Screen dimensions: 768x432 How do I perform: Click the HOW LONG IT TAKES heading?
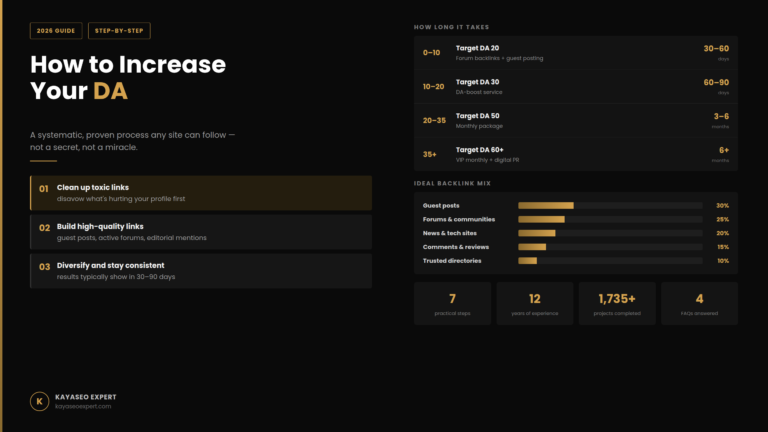pyautogui.click(x=451, y=27)
